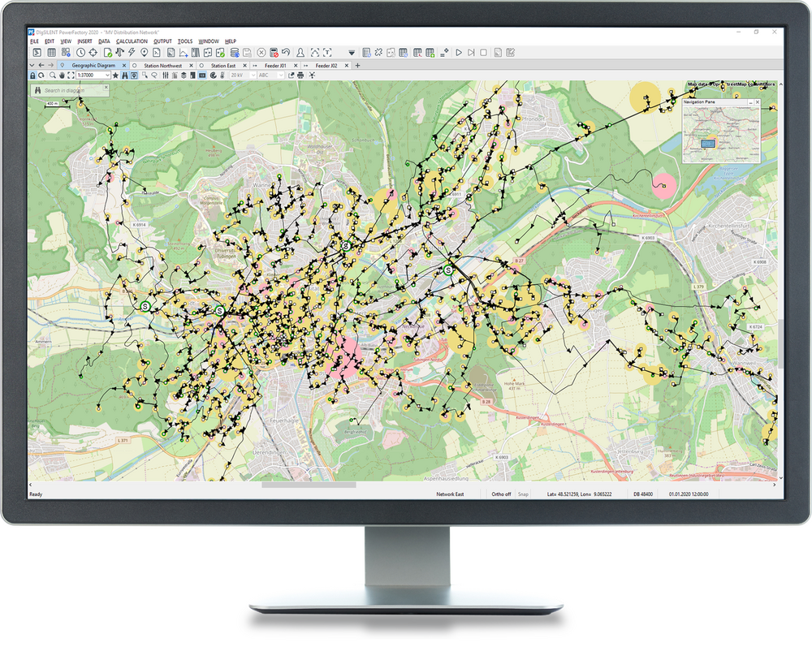Click the play simulation icon

click(459, 53)
